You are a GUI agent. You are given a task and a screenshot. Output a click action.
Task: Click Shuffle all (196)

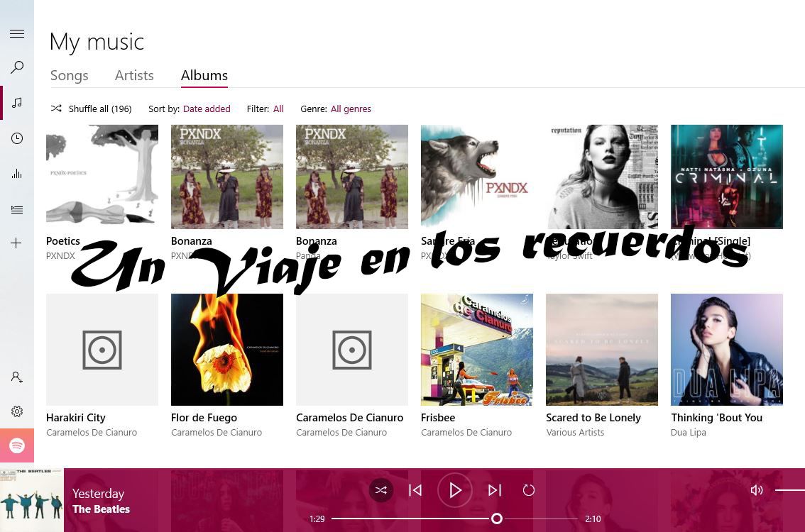pyautogui.click(x=92, y=109)
